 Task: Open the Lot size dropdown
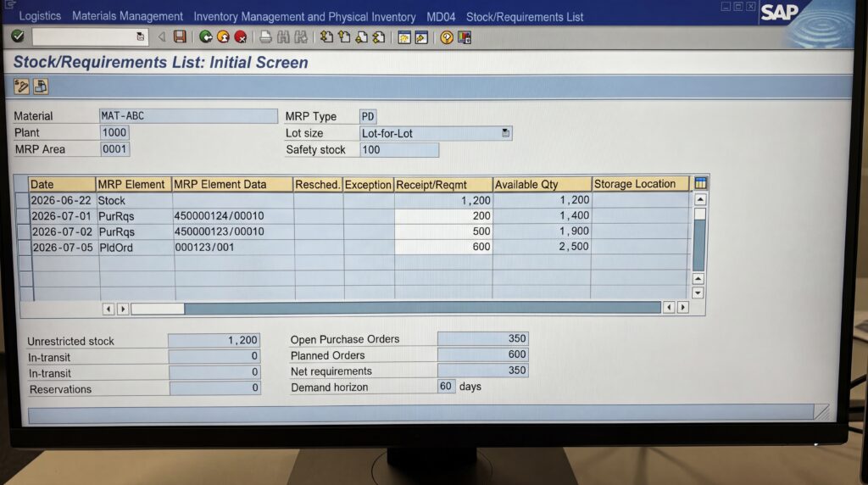point(505,133)
